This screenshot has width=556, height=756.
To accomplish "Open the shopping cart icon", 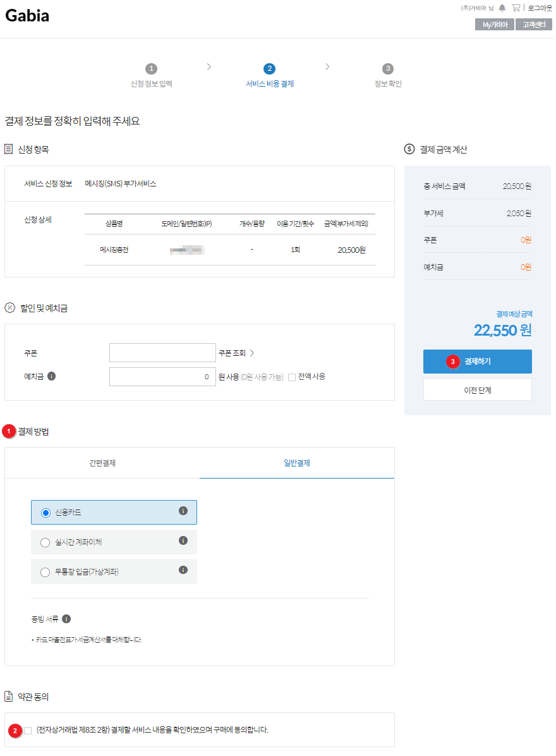I will click(x=516, y=8).
